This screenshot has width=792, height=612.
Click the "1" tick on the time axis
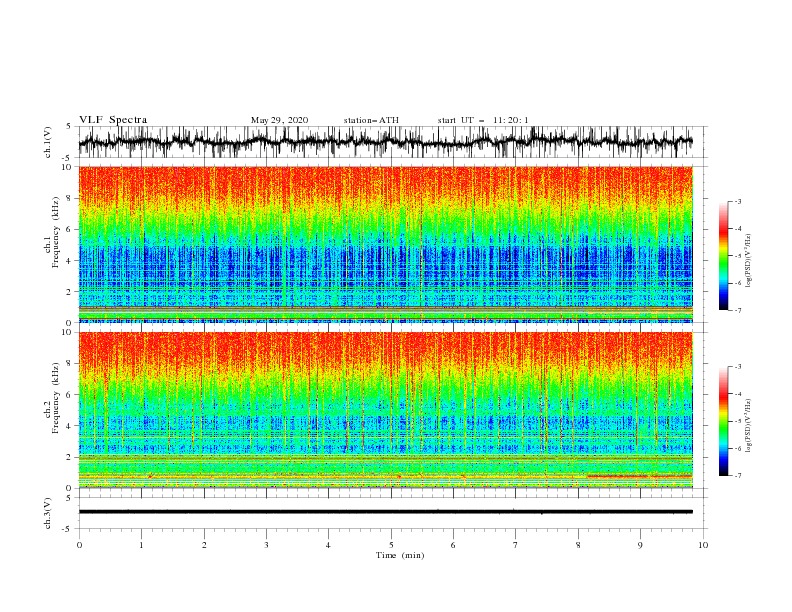(x=141, y=545)
